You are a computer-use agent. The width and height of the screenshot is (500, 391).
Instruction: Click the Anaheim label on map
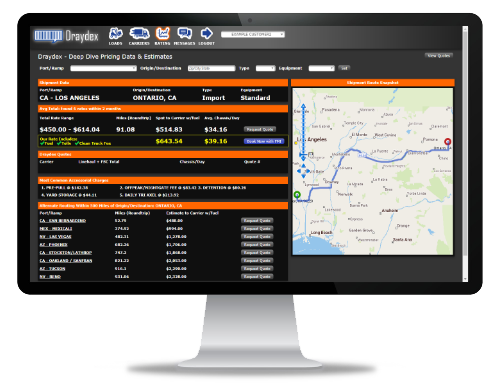point(390,211)
